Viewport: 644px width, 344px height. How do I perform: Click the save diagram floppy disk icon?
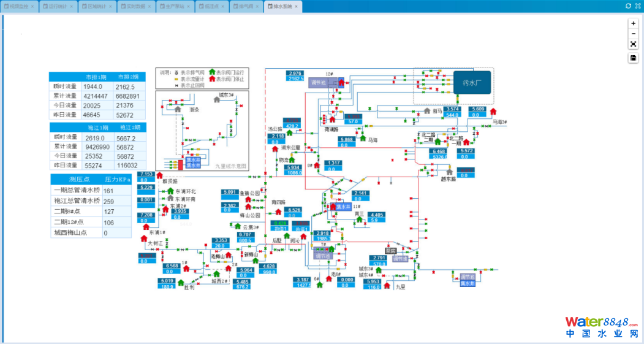click(634, 58)
